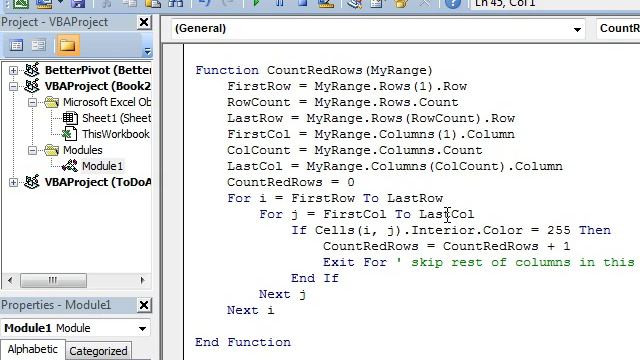Click the BetterPivot project icon
640x360 pixels.
pos(31,70)
